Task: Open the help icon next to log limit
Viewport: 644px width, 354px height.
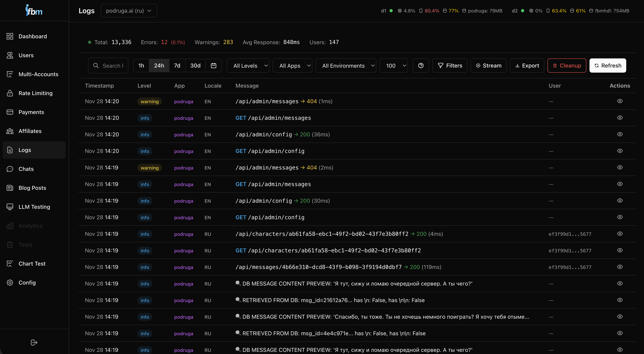Action: (x=421, y=66)
